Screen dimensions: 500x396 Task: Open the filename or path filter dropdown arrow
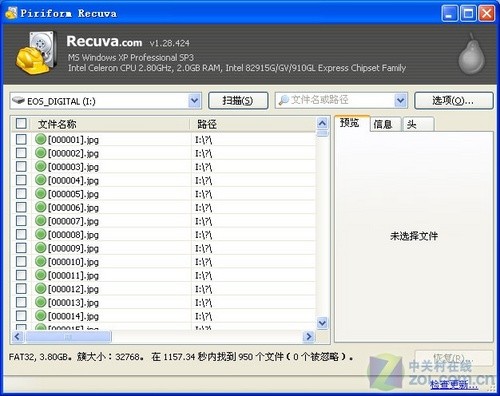[x=401, y=100]
